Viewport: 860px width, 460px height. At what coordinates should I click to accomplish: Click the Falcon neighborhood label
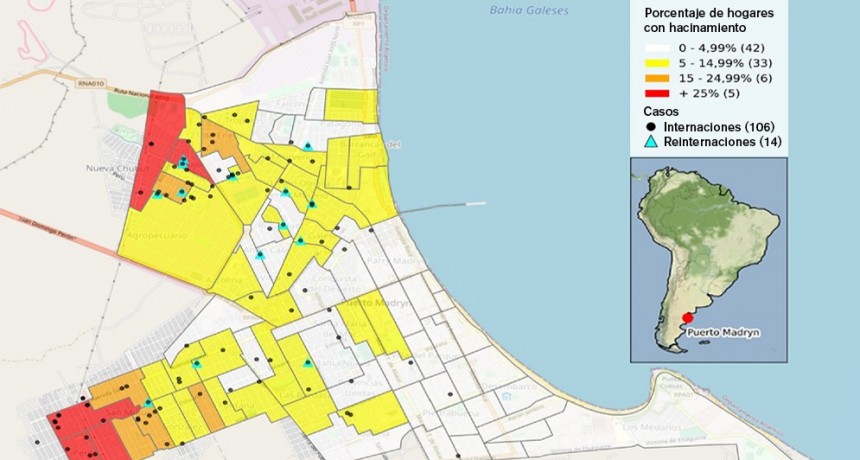coord(292,104)
